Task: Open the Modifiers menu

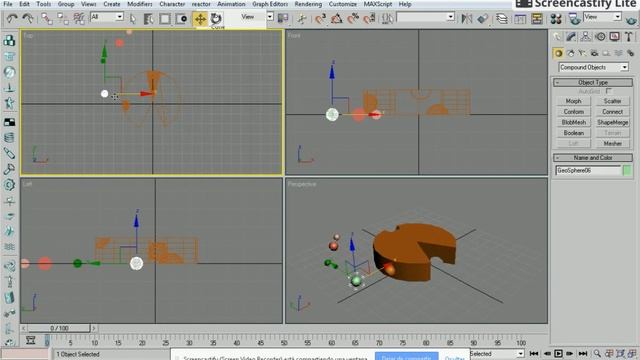Action: coord(140,4)
